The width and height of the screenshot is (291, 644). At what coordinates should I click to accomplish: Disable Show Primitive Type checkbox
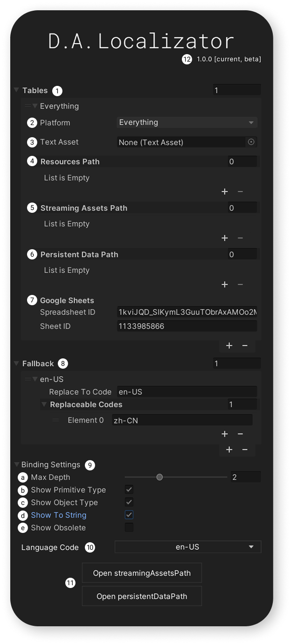click(129, 490)
